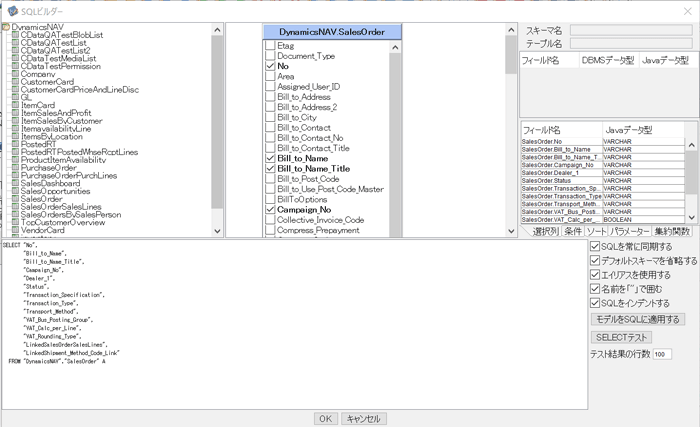Switch to the 集約関数 tab

click(672, 231)
